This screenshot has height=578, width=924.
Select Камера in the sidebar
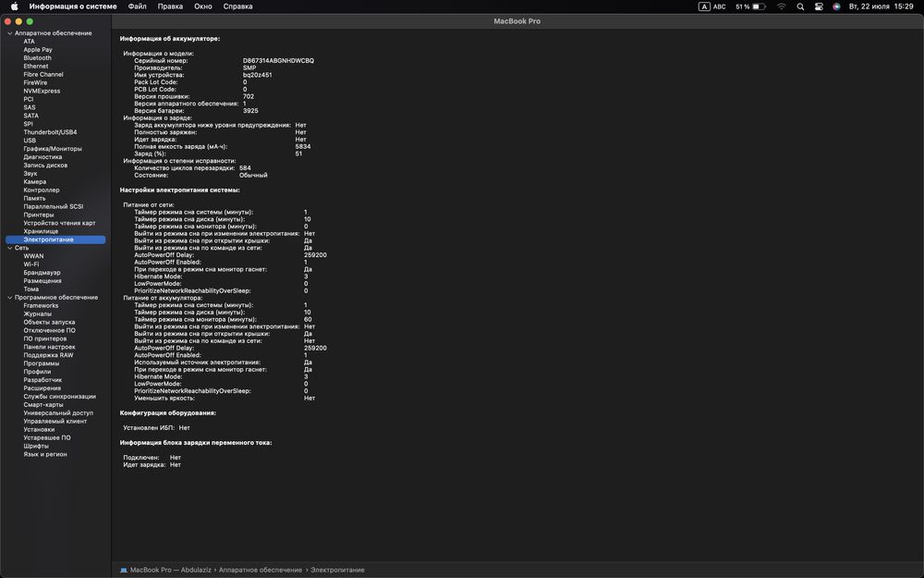[34, 181]
